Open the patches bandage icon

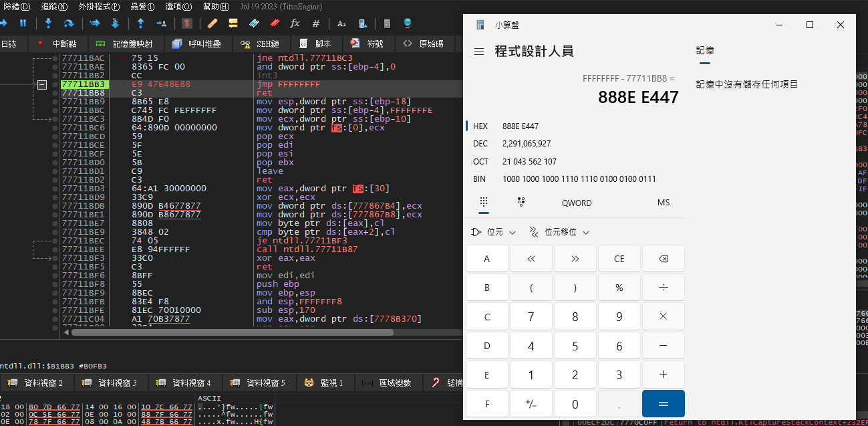[212, 23]
